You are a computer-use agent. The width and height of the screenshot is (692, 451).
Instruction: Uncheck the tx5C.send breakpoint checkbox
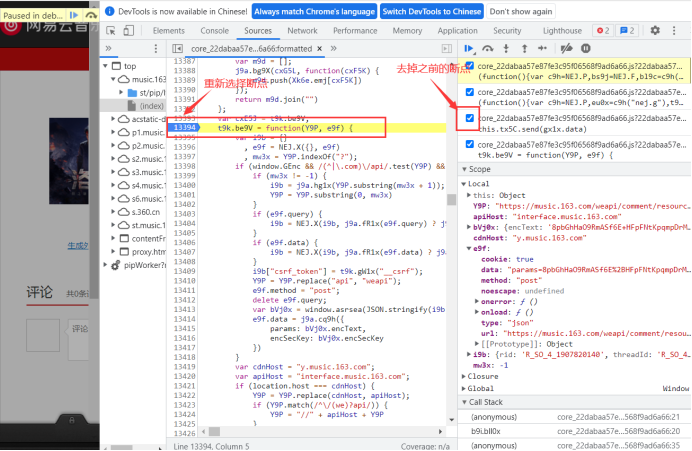[470, 118]
